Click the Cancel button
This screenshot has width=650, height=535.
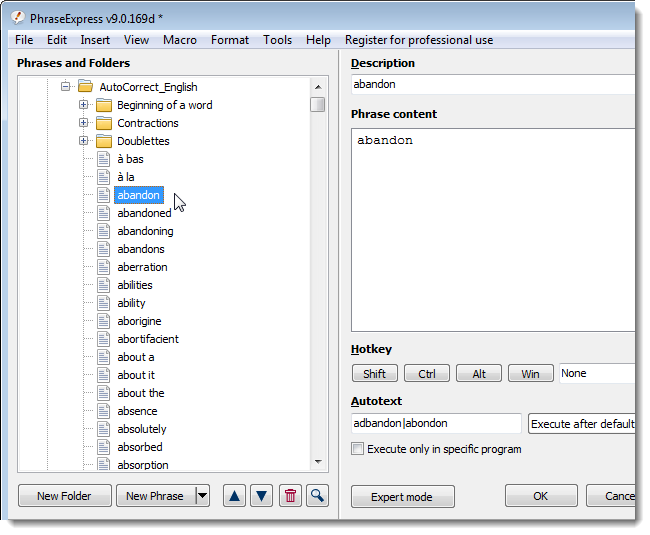(611, 496)
